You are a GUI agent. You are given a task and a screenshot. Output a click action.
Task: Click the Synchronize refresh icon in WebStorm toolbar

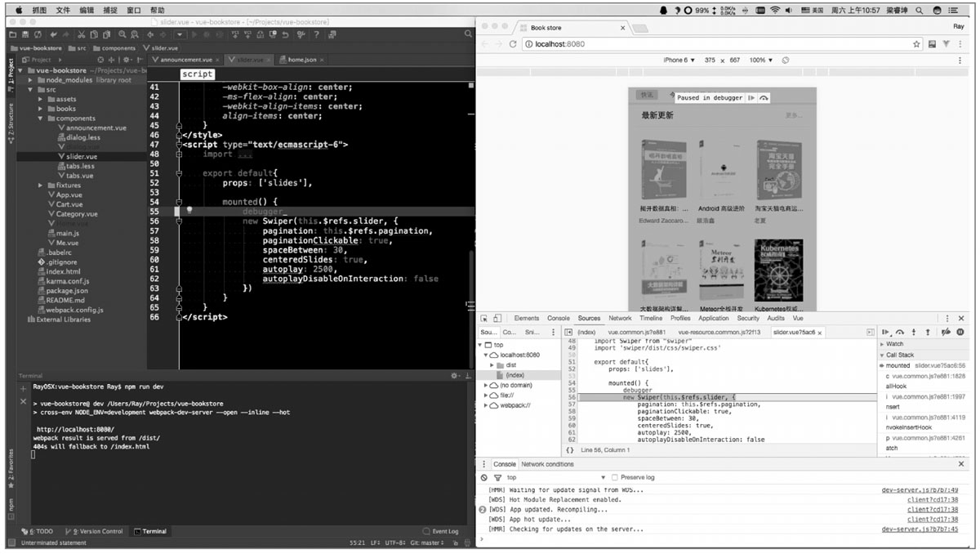(39, 35)
